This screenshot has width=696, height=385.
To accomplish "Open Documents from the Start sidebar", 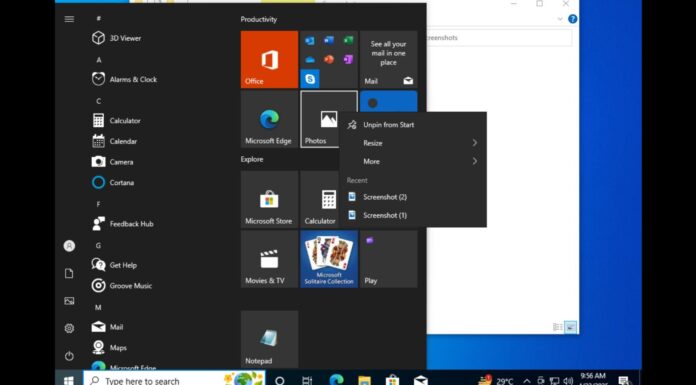I will (69, 273).
